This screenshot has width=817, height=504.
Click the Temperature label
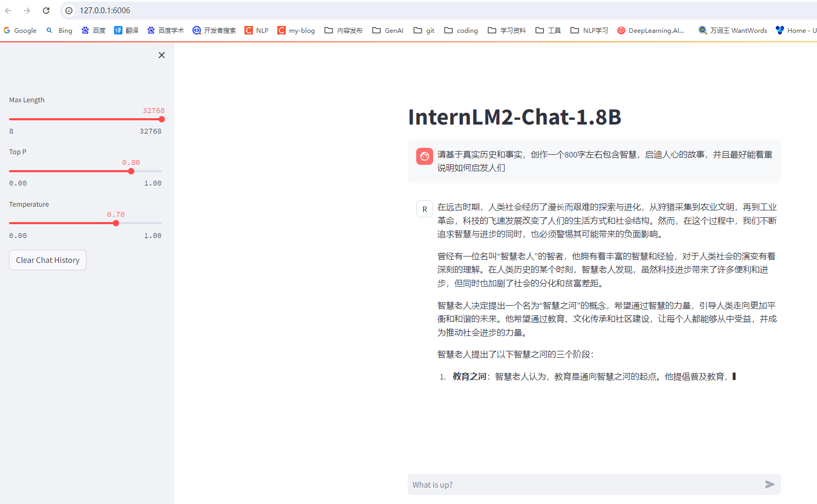coord(29,204)
